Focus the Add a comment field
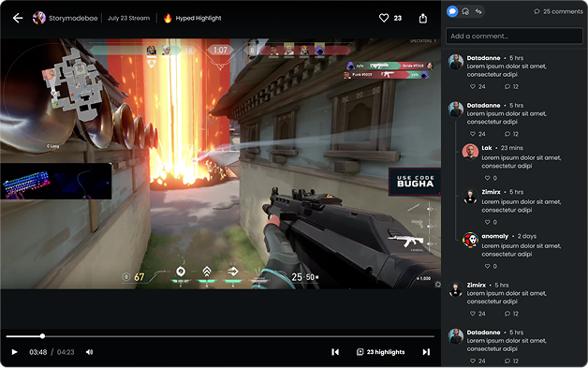Screen dimensions: 588x368 pos(514,37)
